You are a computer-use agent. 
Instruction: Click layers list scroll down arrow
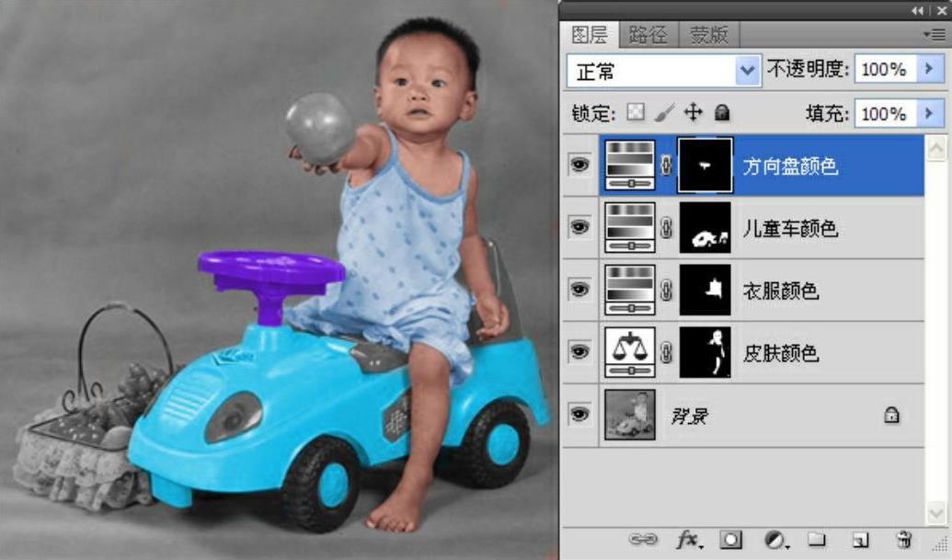(x=936, y=513)
